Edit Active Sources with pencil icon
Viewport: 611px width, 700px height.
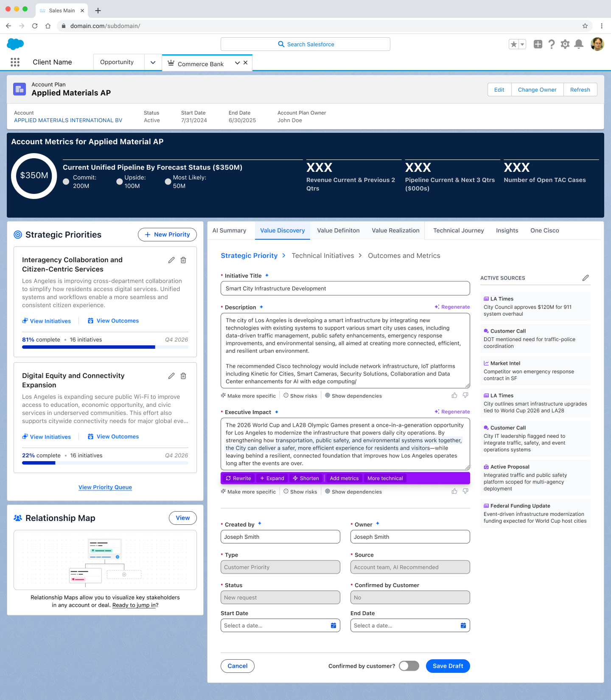[x=586, y=278]
